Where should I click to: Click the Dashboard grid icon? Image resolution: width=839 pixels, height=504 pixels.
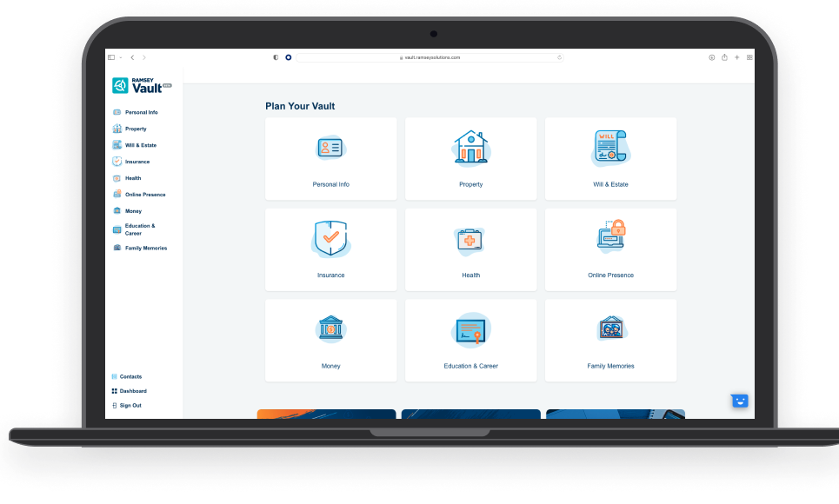[114, 391]
